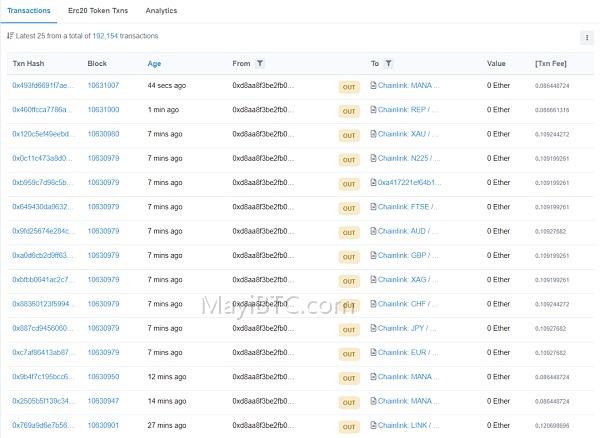
Task: Click the '44 secs ago' age cell
Action: coord(167,85)
